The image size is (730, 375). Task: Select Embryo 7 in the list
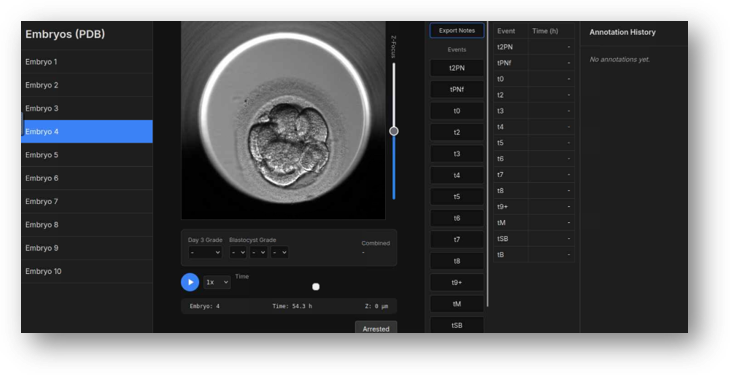coord(87,201)
